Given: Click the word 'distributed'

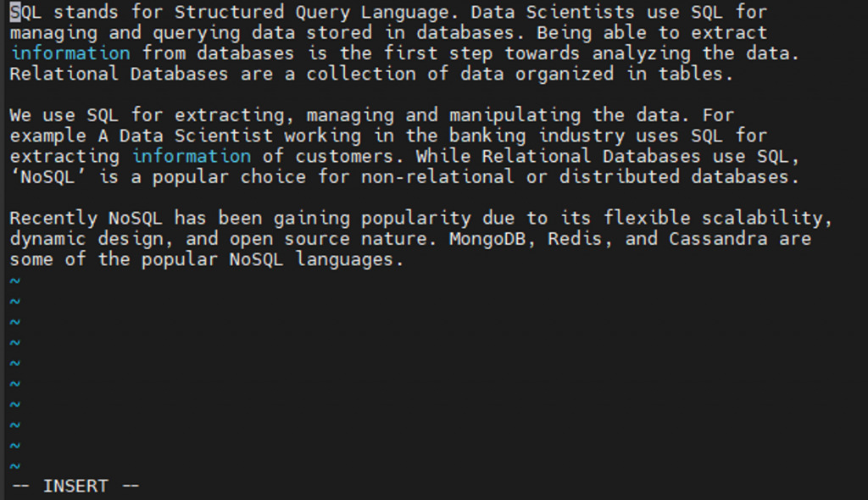Looking at the screenshot, I should [x=619, y=177].
